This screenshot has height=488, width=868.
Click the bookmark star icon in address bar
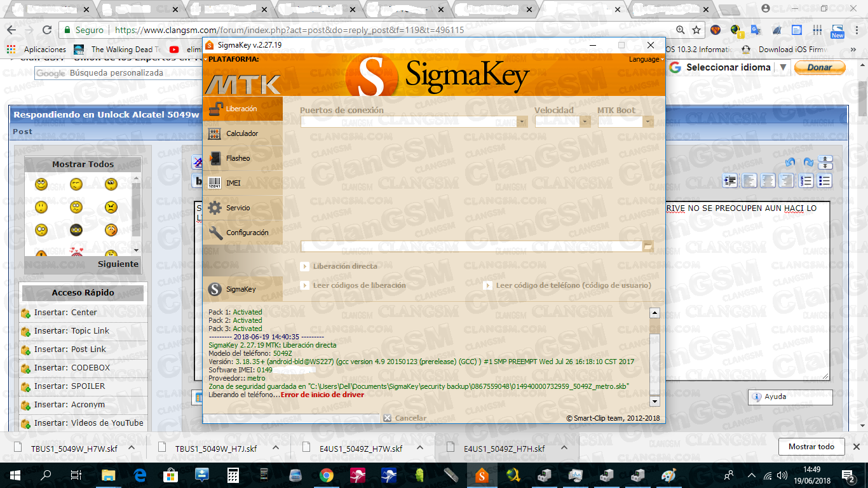(x=696, y=30)
